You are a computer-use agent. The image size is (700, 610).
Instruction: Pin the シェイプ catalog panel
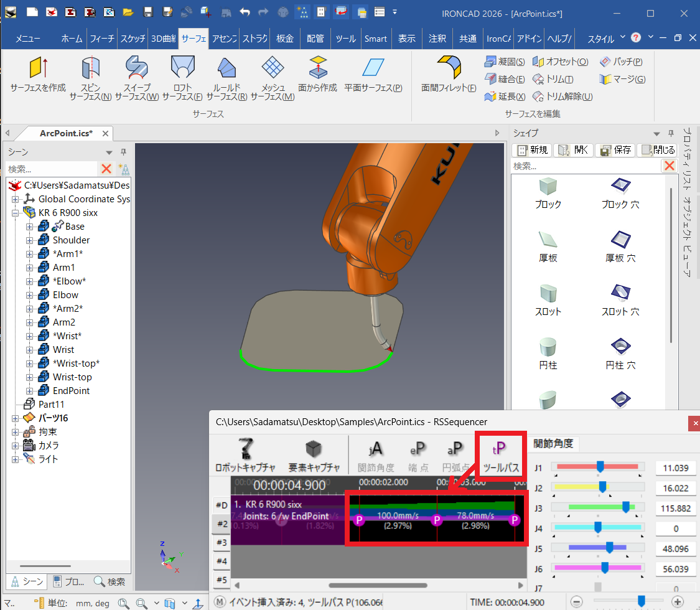pos(671,133)
